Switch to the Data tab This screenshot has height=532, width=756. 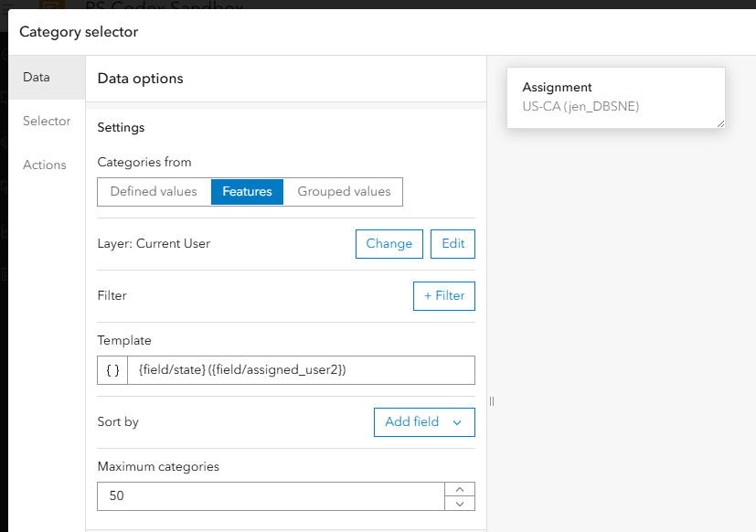click(x=37, y=78)
